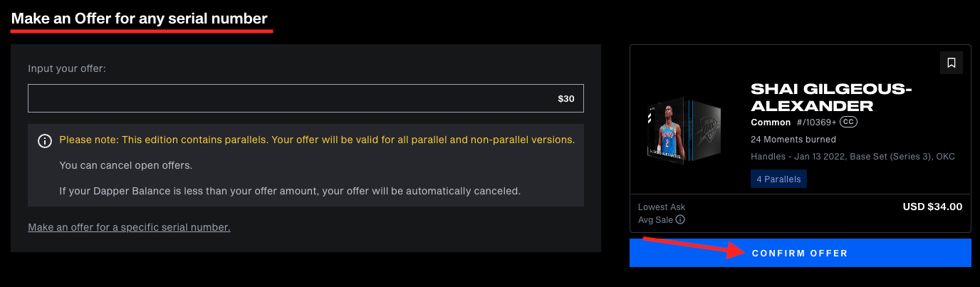Viewport: 980px width, 287px height.
Task: Confirm the offer with the blue button
Action: [x=801, y=253]
